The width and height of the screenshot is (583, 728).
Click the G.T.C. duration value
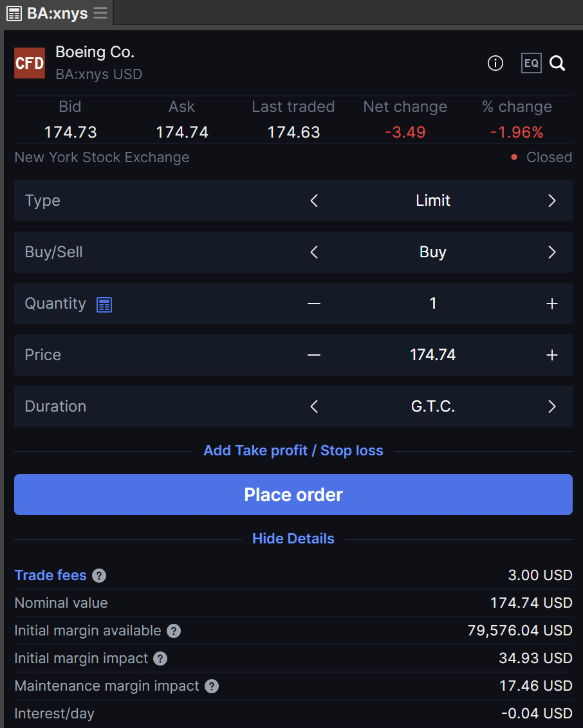tap(433, 406)
